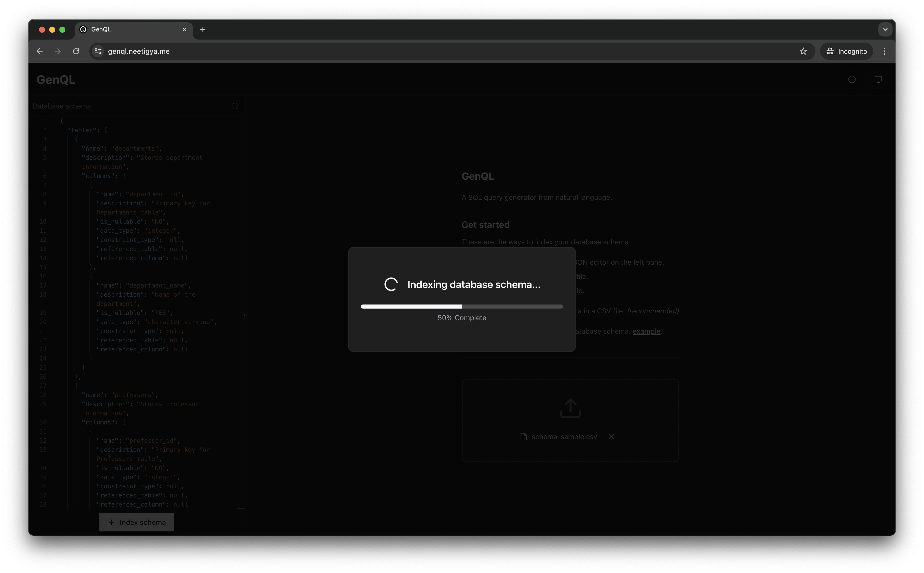924x573 pixels.
Task: Open the example link
Action: (x=646, y=331)
